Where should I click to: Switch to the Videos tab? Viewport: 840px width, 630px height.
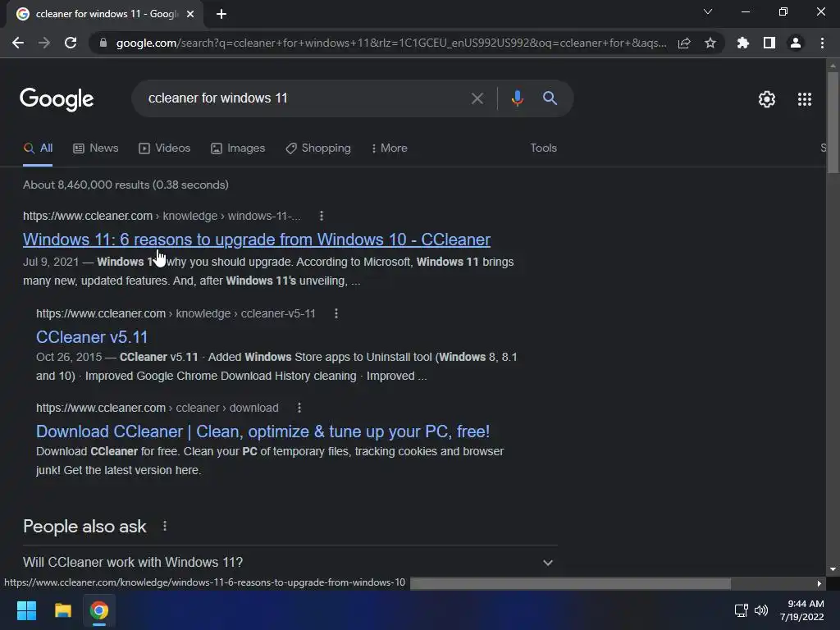coord(164,148)
